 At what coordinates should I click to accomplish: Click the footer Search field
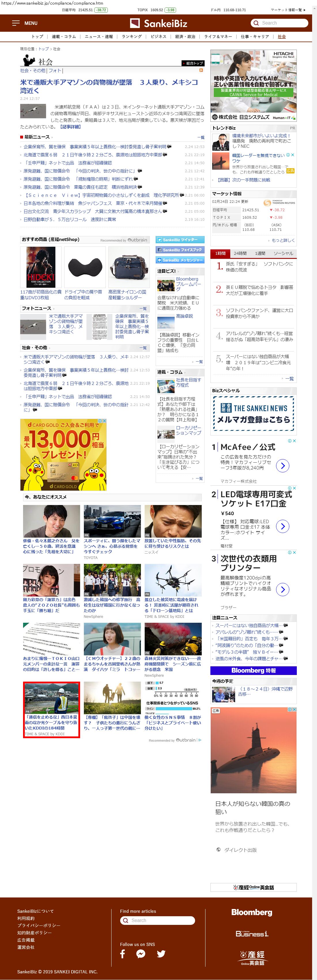(157, 920)
